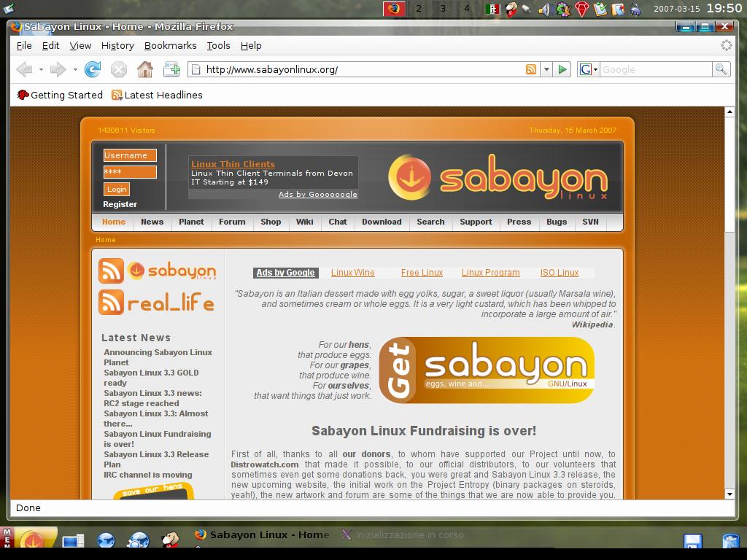Image resolution: width=747 pixels, height=560 pixels.
Task: Click the dog mascot icon in taskbar
Action: pyautogui.click(x=170, y=540)
